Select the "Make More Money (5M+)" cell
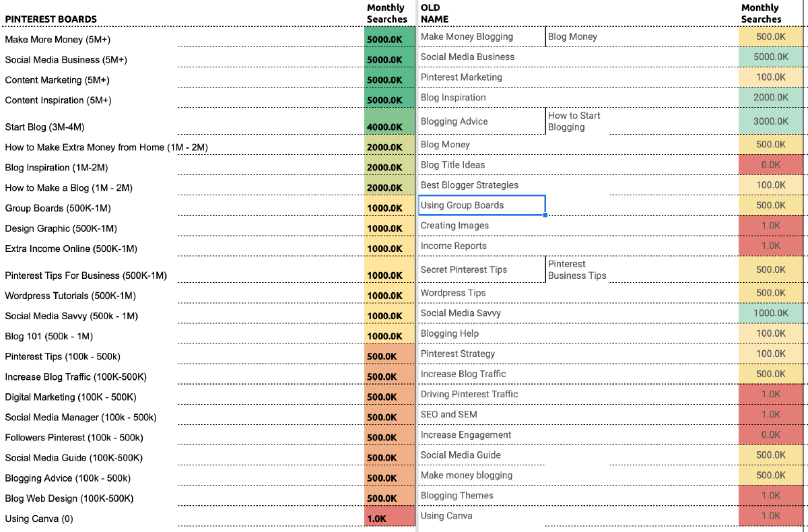The height and width of the screenshot is (532, 808). tap(58, 40)
